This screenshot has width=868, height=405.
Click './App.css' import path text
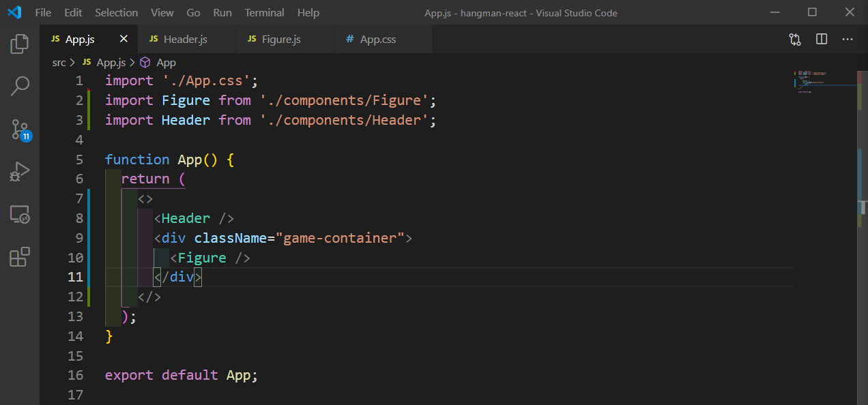point(206,81)
